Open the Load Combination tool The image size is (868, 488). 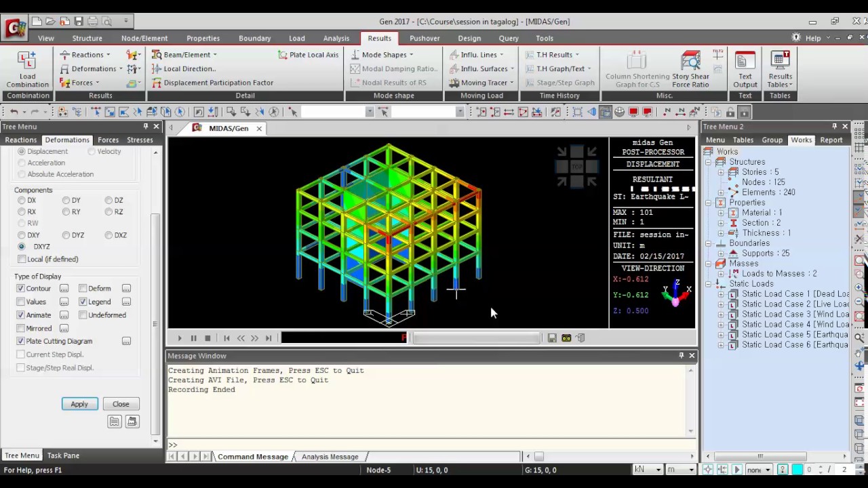click(27, 70)
